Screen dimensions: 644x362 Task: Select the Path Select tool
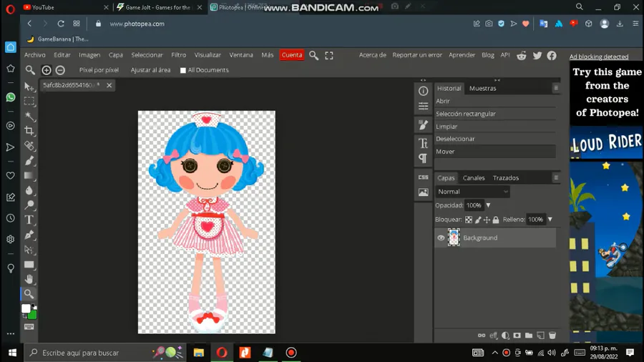(x=29, y=250)
